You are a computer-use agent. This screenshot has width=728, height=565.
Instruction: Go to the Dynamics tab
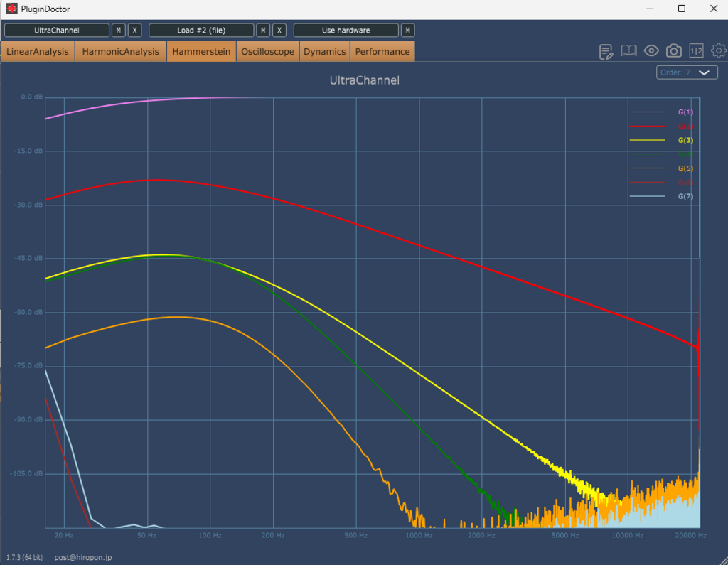(324, 52)
